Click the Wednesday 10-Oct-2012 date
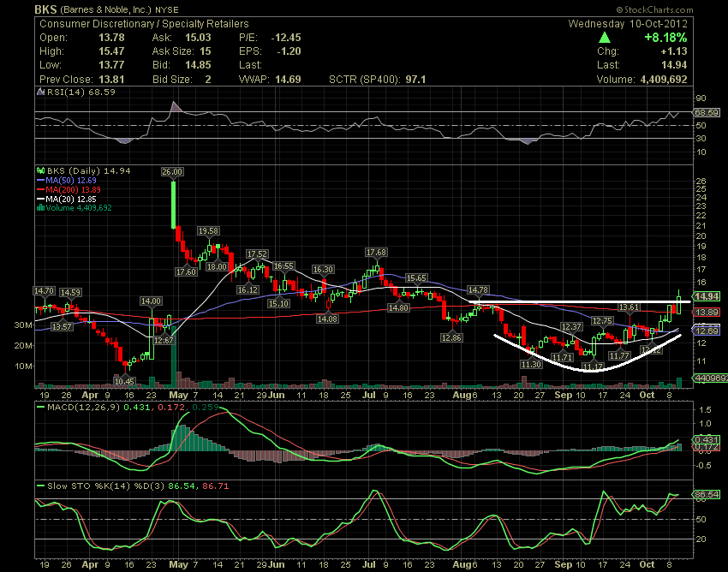 click(x=628, y=24)
